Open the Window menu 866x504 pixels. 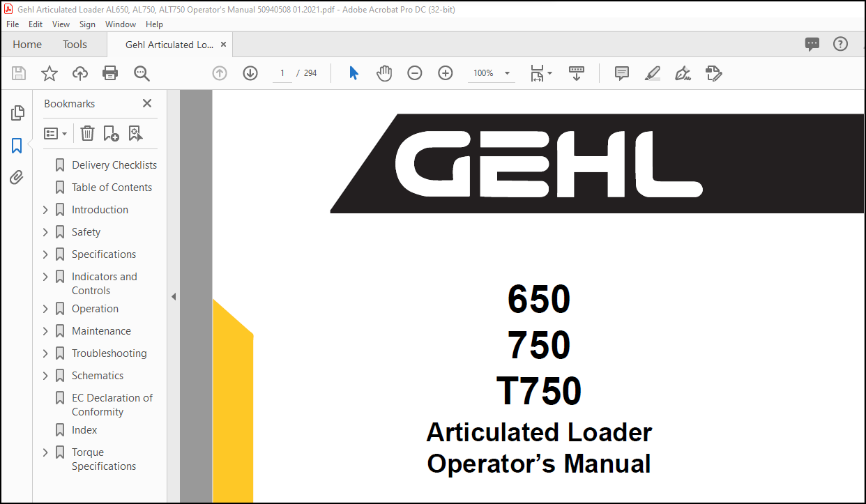pyautogui.click(x=121, y=24)
